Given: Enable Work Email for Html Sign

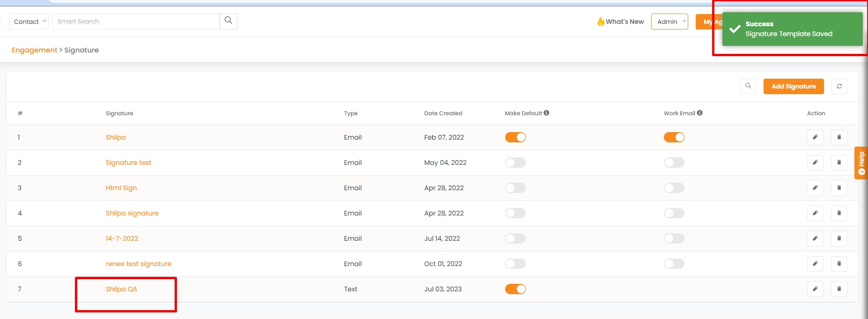Looking at the screenshot, I should pos(674,188).
